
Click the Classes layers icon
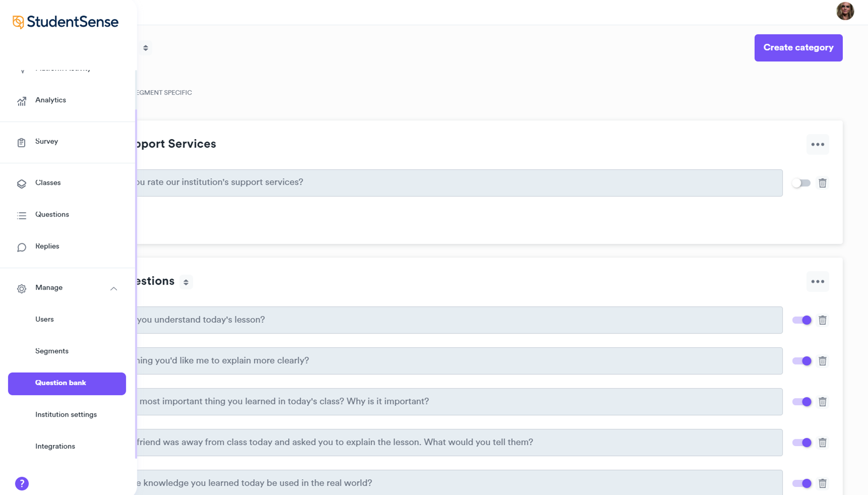pos(22,183)
